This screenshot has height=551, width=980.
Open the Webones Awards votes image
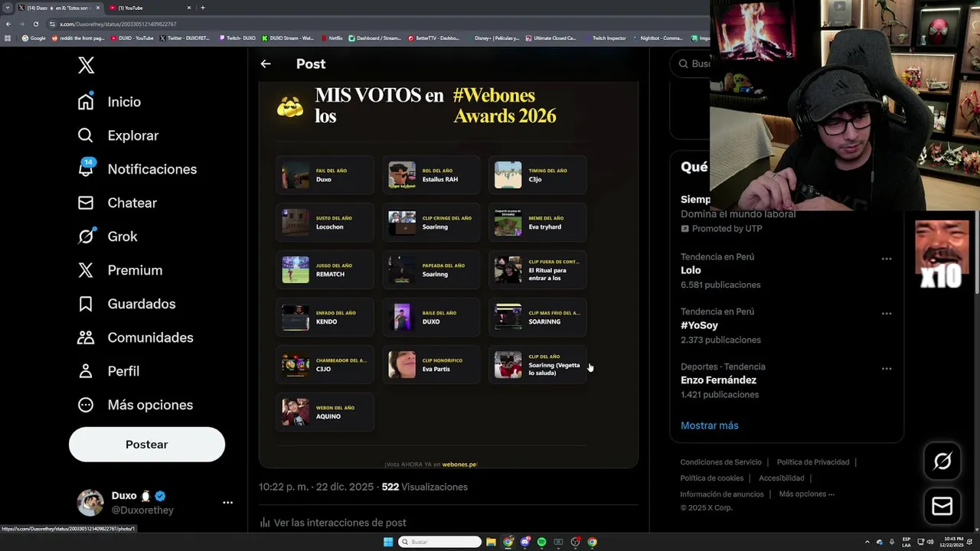[x=449, y=275]
